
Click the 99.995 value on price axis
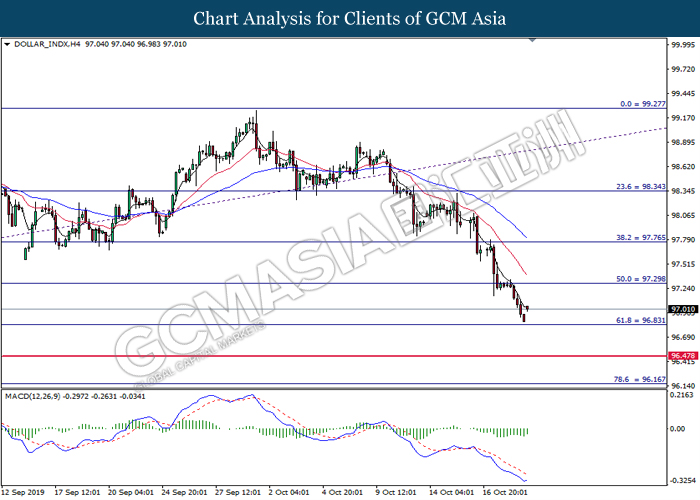[682, 45]
